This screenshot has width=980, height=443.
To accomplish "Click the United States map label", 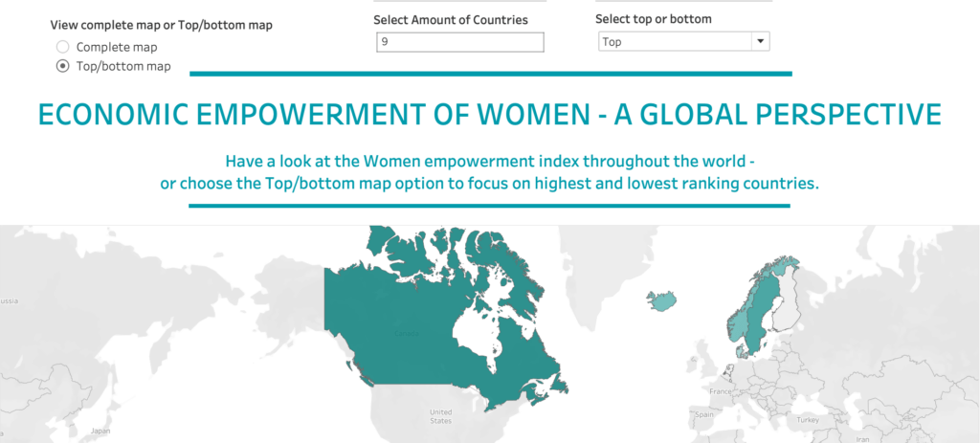I will pyautogui.click(x=440, y=417).
